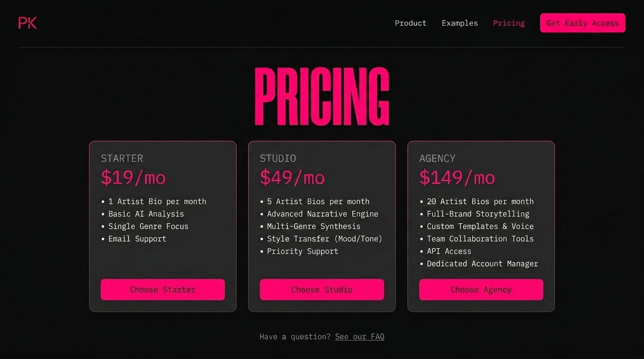Click the $19/mo price text
This screenshot has height=359, width=644.
[x=133, y=178]
